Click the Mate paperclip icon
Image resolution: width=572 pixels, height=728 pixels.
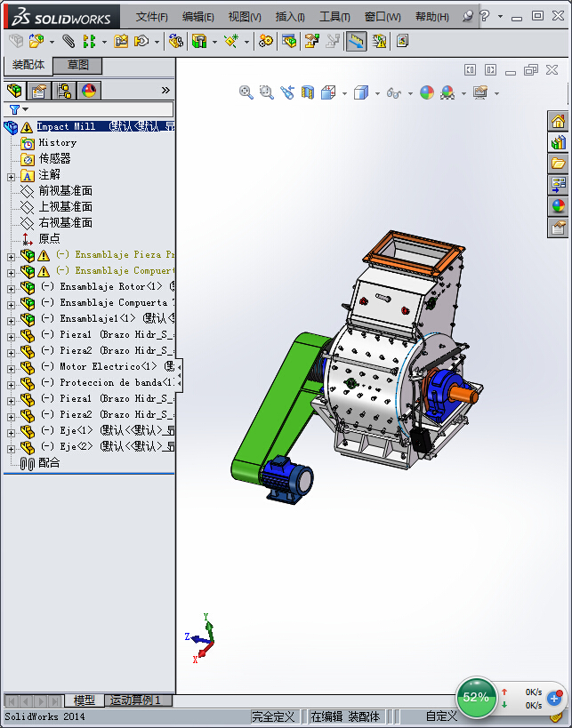[x=68, y=41]
